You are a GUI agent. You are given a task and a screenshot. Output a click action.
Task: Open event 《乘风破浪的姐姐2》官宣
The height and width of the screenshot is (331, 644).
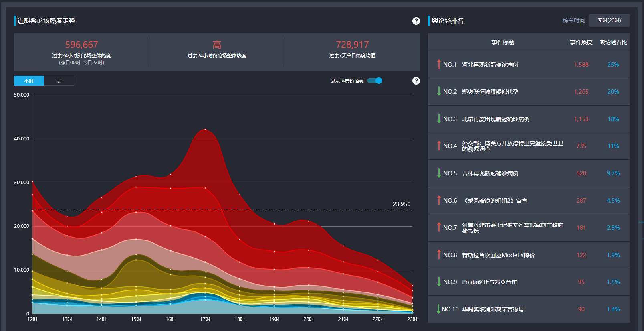pos(495,201)
